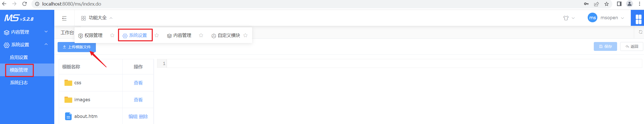Click the css folder icon
Viewport: 644px width, 124px height.
68,83
